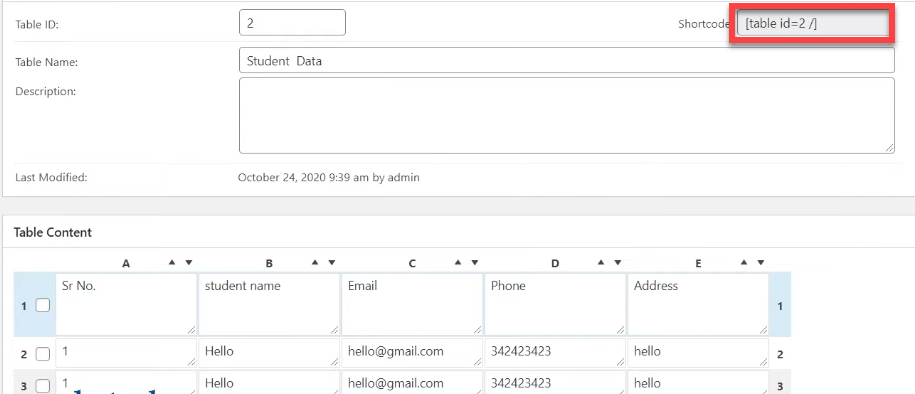Click the Table Name field
915x394 pixels.
coord(567,60)
